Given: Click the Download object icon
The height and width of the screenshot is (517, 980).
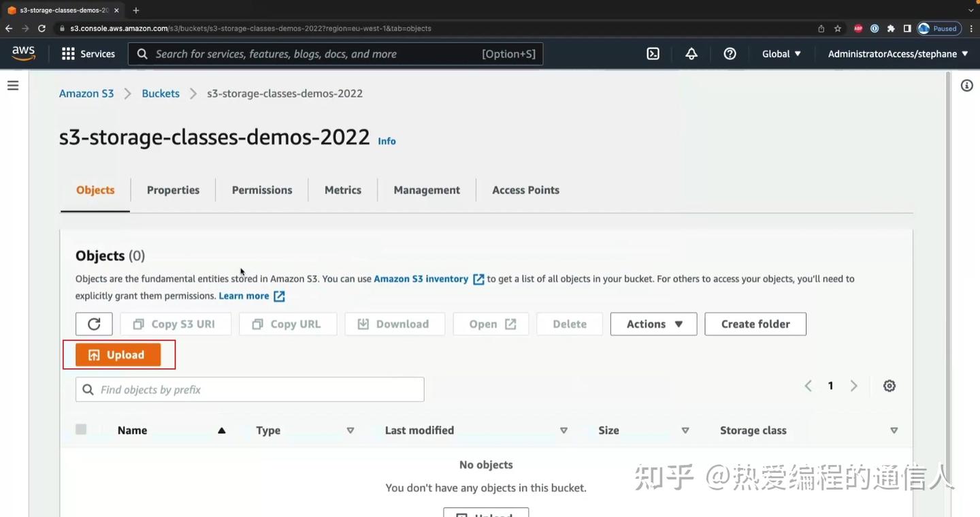Looking at the screenshot, I should (363, 324).
